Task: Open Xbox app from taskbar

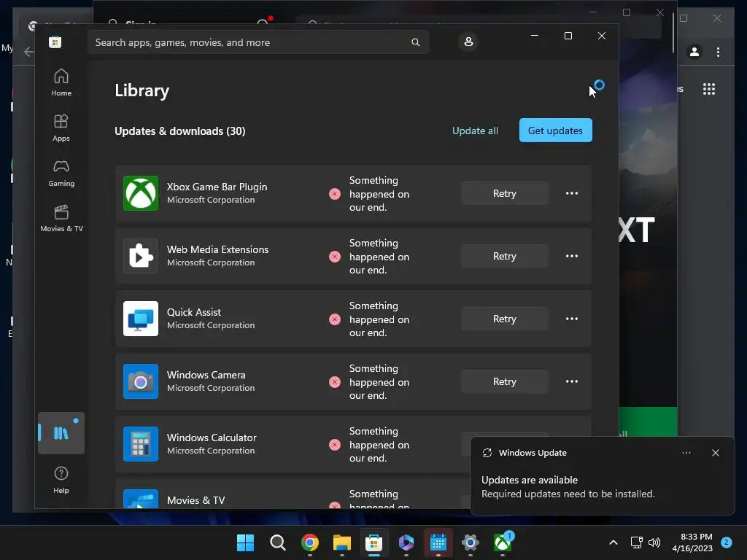Action: pos(503,542)
